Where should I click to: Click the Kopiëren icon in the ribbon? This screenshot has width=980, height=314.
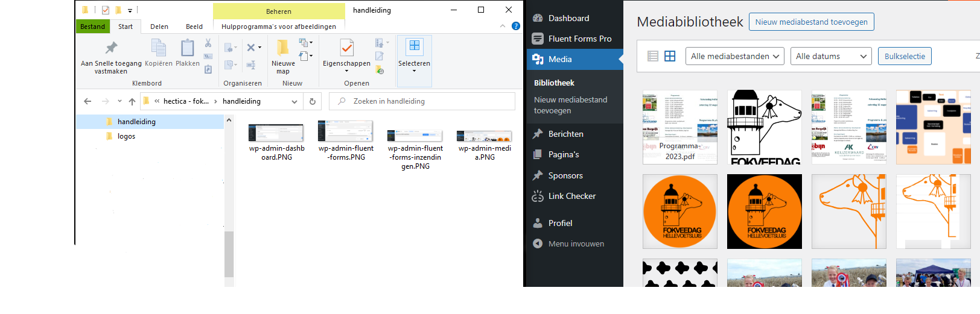tap(159, 48)
